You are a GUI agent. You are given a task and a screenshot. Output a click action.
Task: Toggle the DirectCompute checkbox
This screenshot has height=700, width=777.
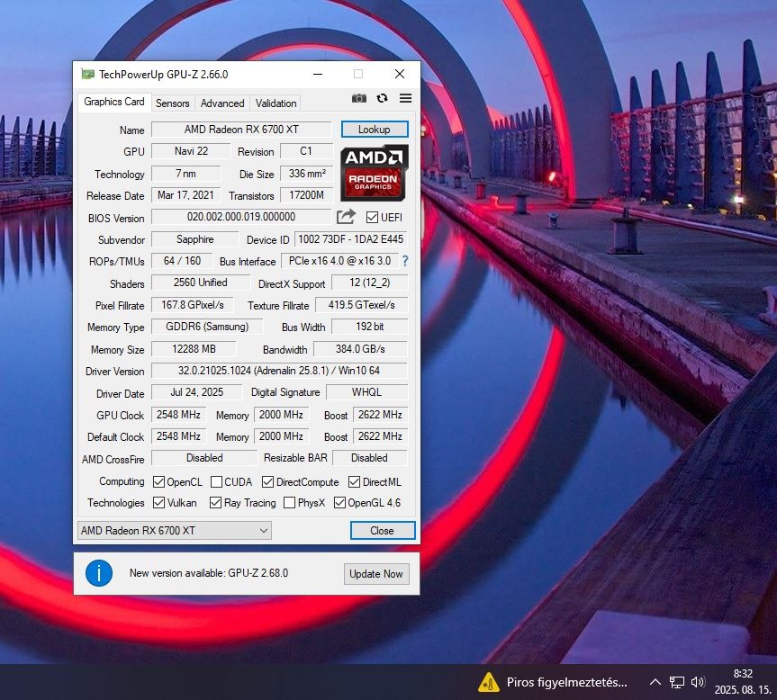267,481
